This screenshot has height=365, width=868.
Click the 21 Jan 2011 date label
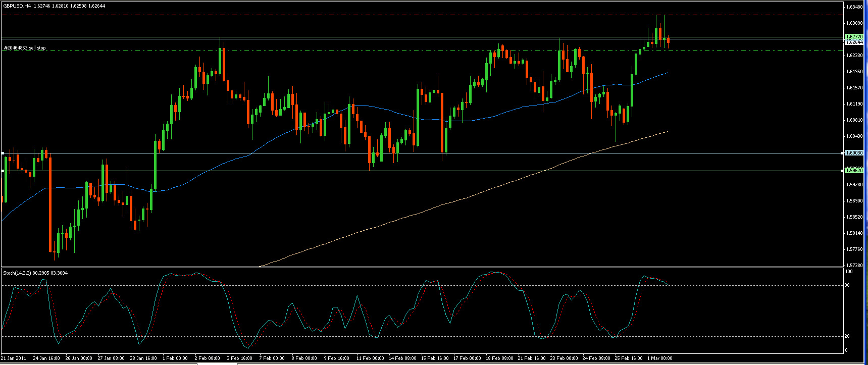tap(14, 358)
